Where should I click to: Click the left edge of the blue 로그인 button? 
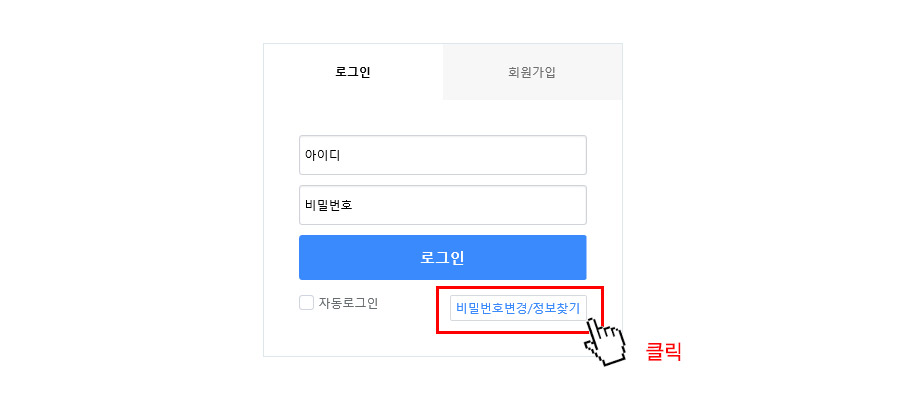(x=304, y=258)
